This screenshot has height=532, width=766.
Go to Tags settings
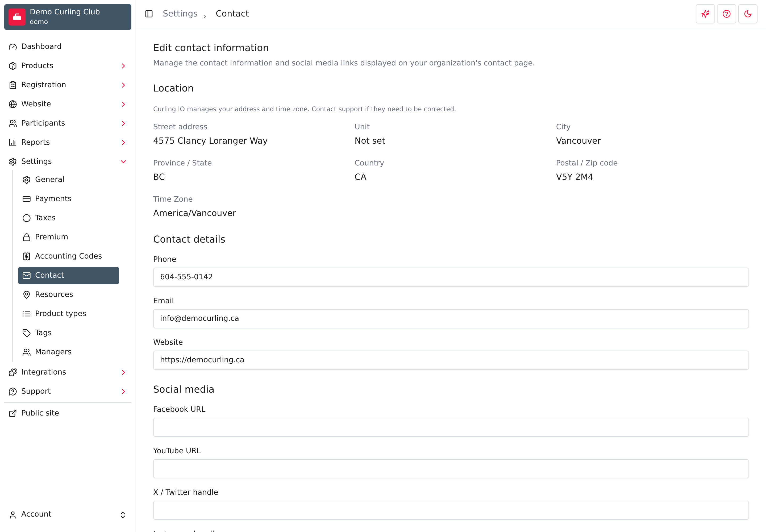[x=68, y=333]
